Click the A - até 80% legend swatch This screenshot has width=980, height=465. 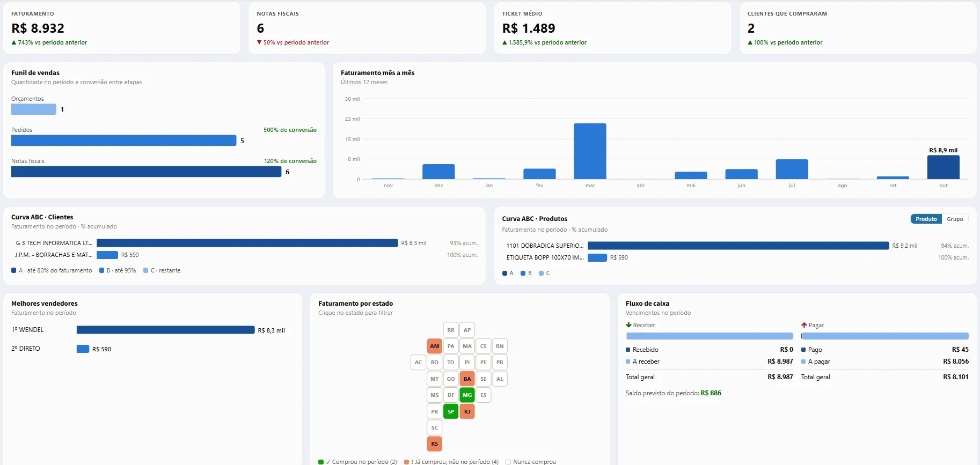14,270
